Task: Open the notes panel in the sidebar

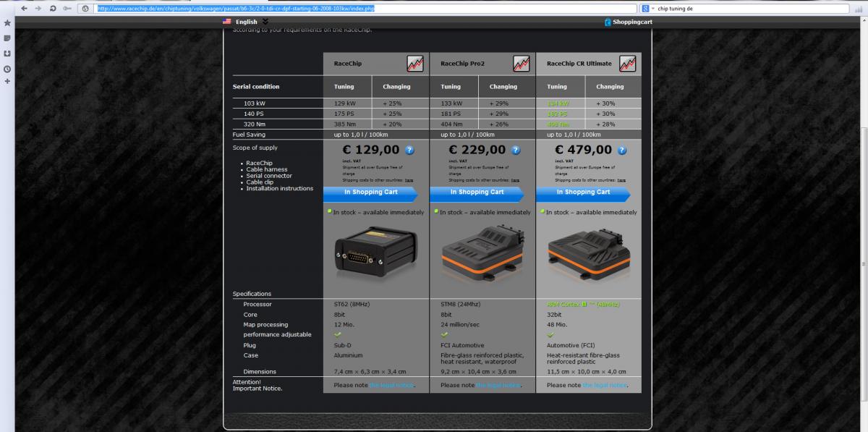Action: (7, 38)
